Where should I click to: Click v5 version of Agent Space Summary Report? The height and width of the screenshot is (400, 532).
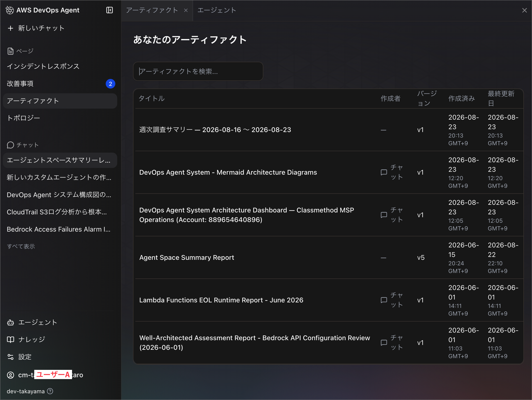point(421,258)
